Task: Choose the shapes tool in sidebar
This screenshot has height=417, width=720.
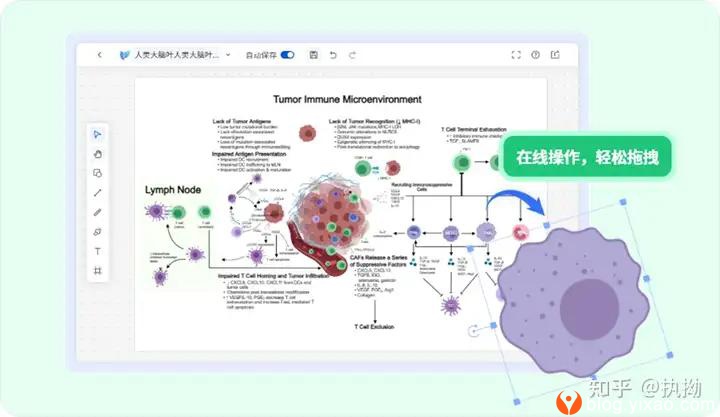Action: coord(97,173)
